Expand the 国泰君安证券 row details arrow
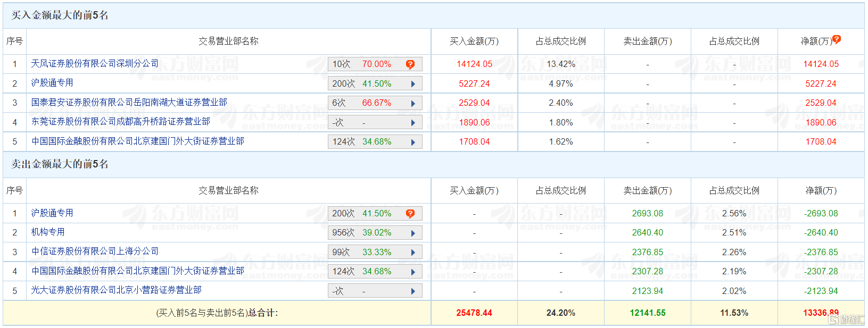Screen dimensions: 868x328 (x=413, y=104)
